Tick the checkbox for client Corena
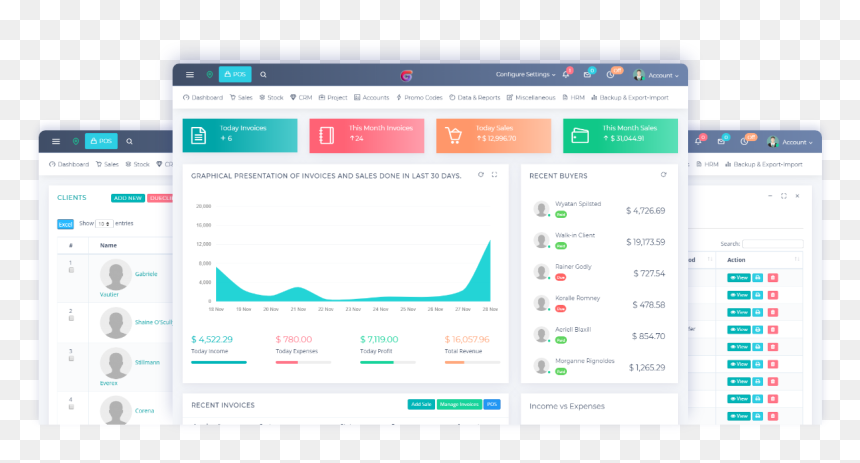The image size is (860, 463). click(x=71, y=407)
